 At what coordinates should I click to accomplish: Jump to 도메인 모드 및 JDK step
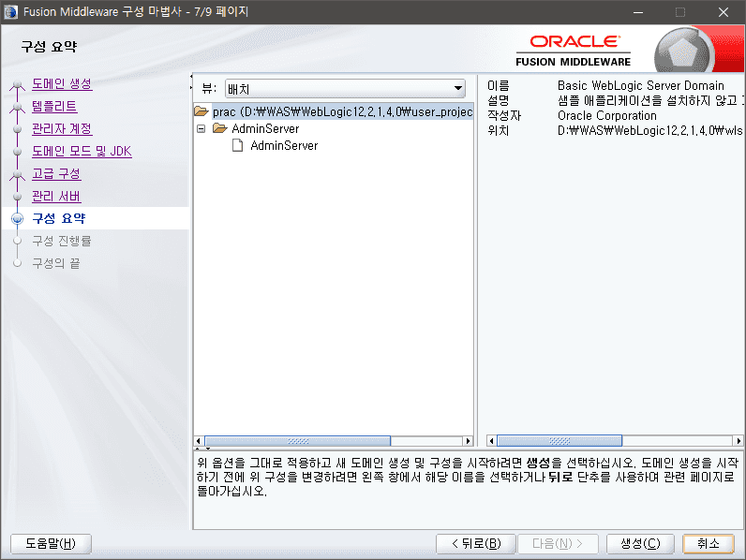(x=82, y=151)
